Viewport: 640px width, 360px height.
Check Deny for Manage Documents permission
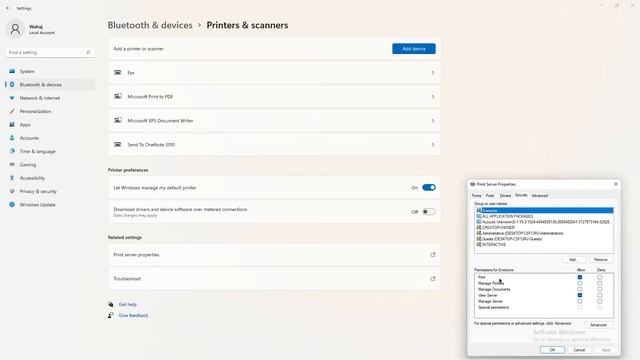(x=600, y=289)
